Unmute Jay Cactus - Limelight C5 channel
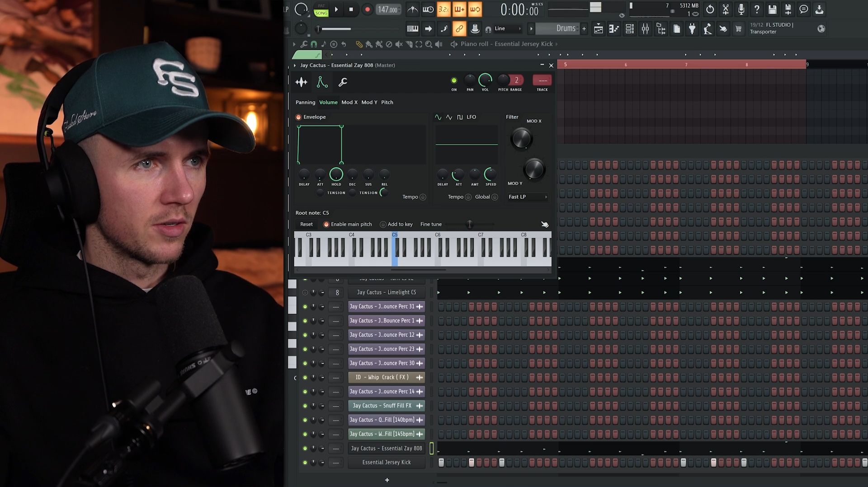 click(305, 293)
